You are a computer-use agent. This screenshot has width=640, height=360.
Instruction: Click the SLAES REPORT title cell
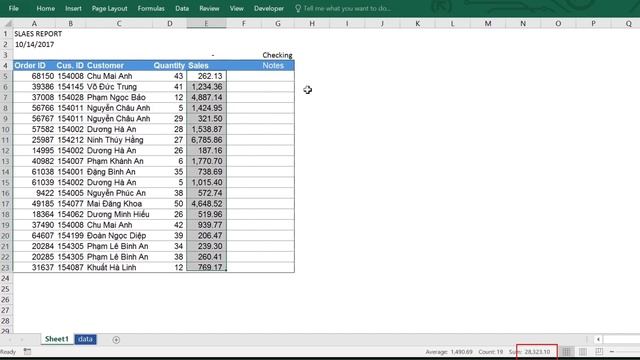pos(38,33)
